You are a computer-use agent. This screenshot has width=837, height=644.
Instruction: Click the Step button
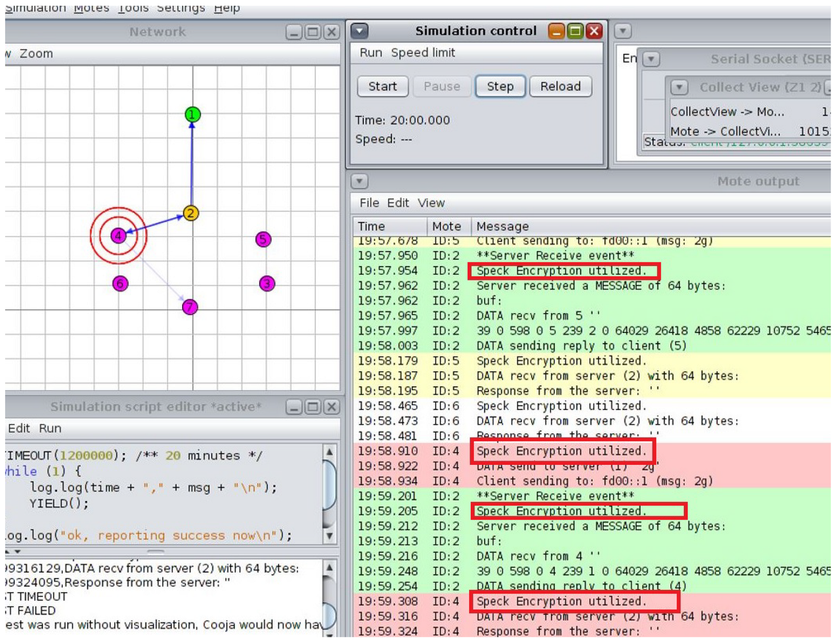(x=500, y=87)
